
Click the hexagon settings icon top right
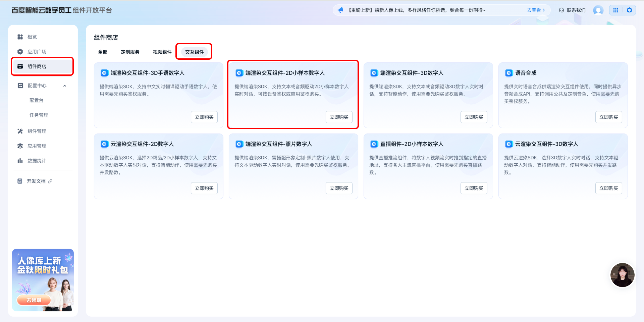click(629, 10)
